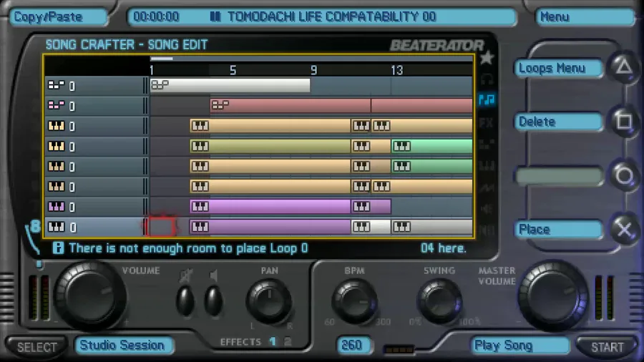Select the music notes song crafter icon
This screenshot has height=362, width=644.
(x=487, y=99)
